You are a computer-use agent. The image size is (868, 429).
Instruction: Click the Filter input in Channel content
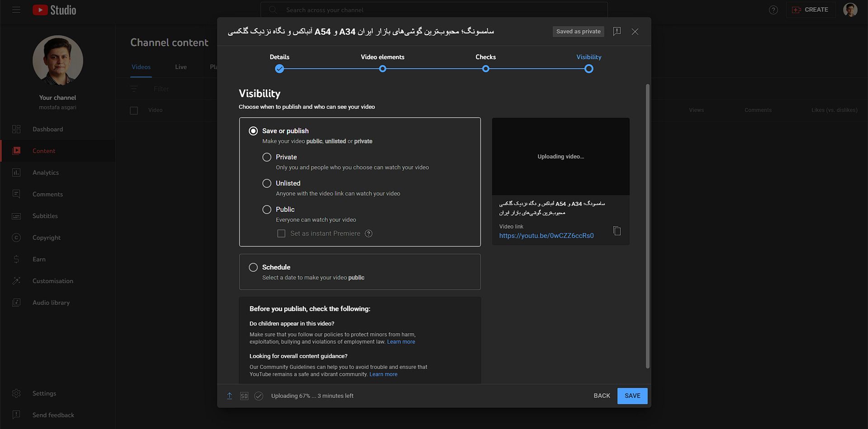coord(161,89)
